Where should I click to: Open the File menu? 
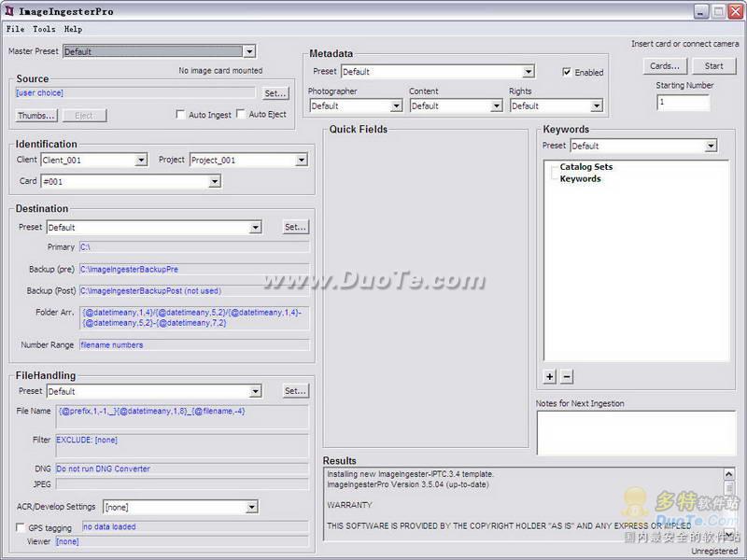coord(15,29)
